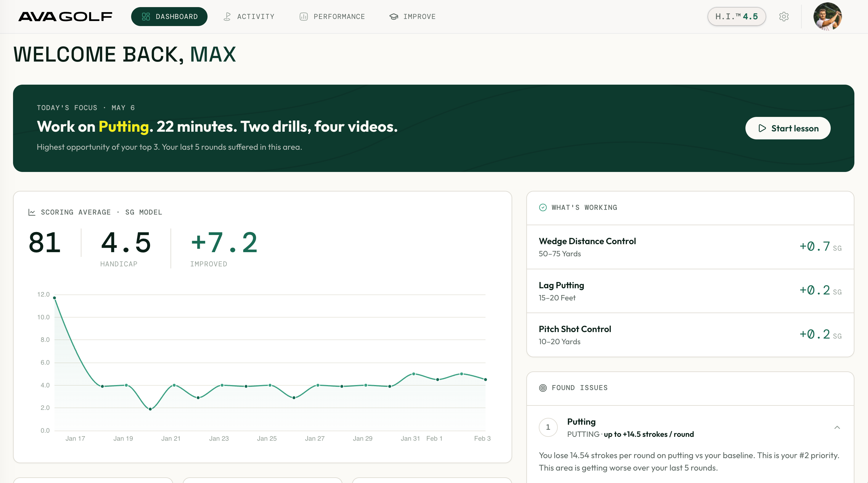This screenshot has width=868, height=483.
Task: Click the Welcome Back, Max heading
Action: 125,54
